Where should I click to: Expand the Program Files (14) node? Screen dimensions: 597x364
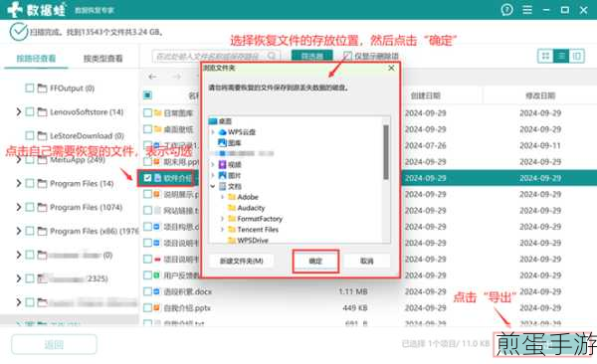click(18, 184)
